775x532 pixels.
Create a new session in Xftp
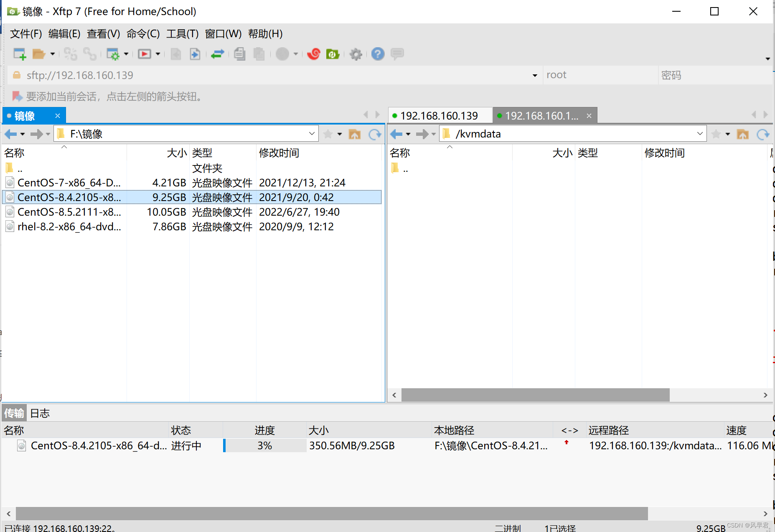19,54
